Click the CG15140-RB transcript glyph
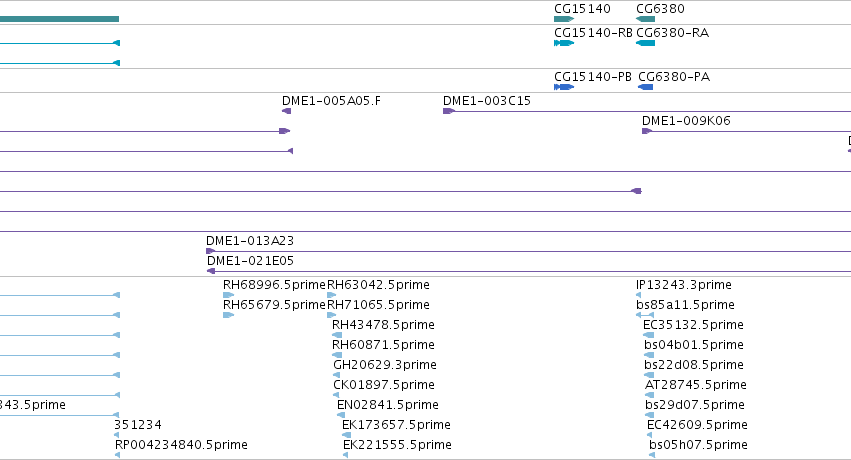 coord(564,43)
